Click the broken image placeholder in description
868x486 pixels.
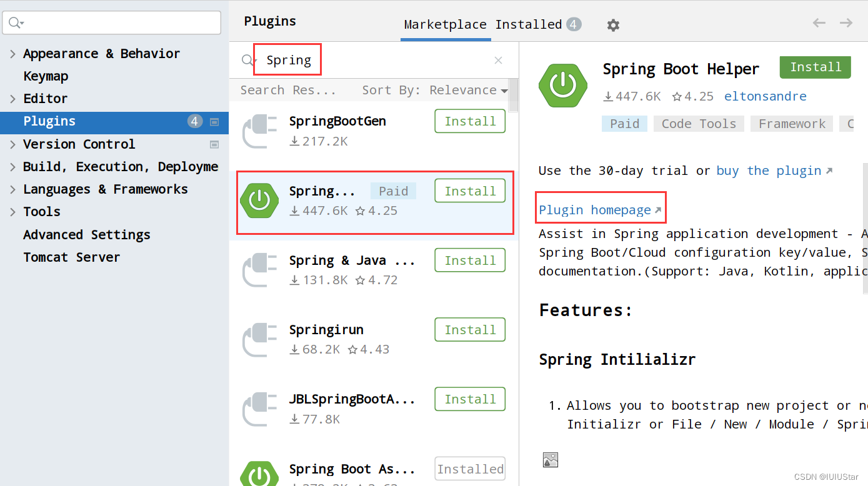point(550,459)
